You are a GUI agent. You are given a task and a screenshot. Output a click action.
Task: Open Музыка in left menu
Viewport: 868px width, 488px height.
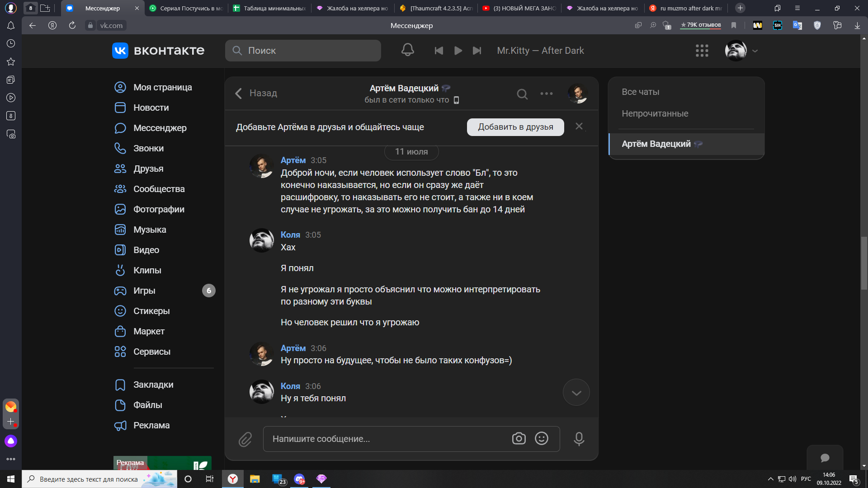150,230
